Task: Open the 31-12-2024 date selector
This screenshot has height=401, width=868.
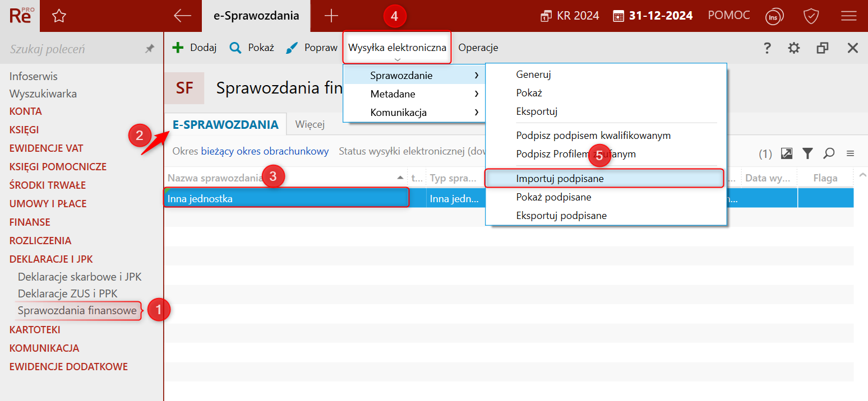Action: tap(653, 16)
